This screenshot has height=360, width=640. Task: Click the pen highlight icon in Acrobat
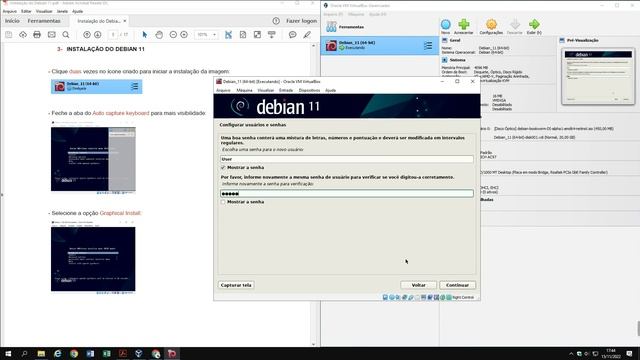(x=307, y=35)
